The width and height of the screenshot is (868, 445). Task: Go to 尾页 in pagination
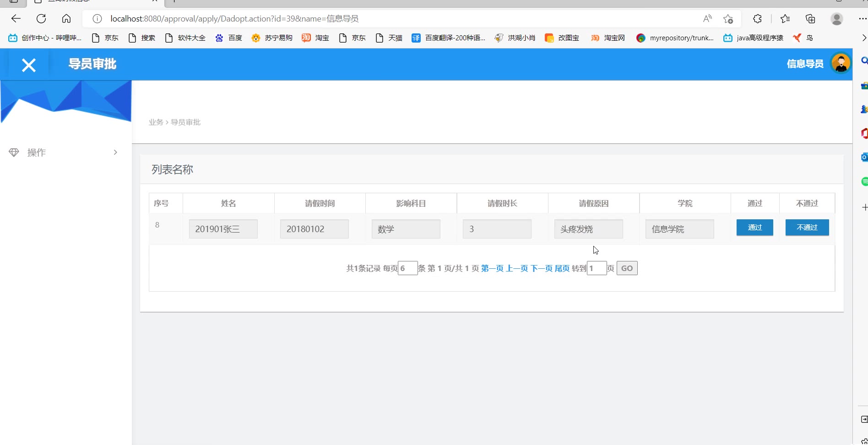click(562, 268)
